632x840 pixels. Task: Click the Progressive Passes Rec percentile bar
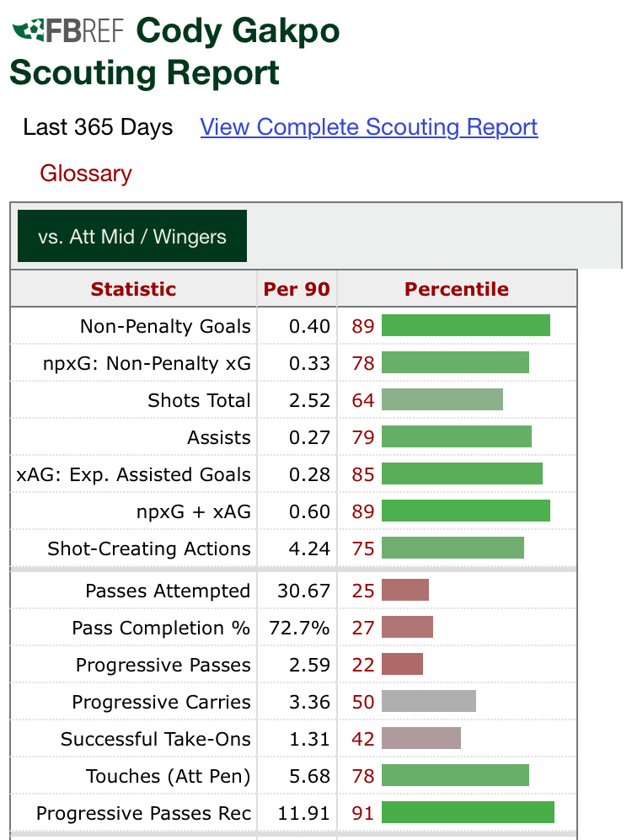tap(468, 813)
